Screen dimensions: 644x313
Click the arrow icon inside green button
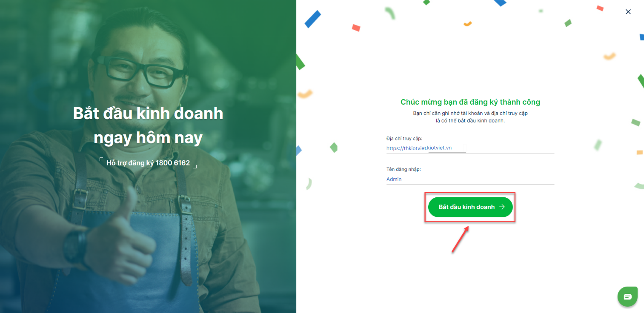[502, 207]
